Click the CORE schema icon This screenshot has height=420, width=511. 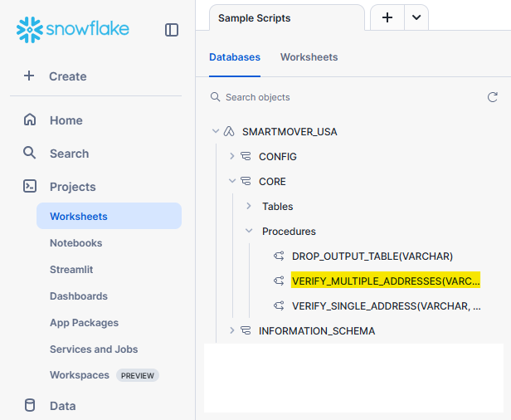[x=246, y=181]
